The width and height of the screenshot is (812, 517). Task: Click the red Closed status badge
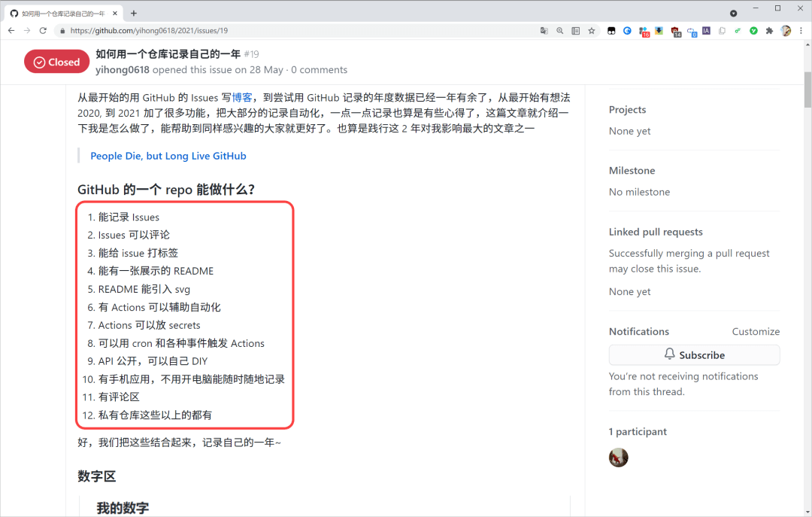[57, 62]
